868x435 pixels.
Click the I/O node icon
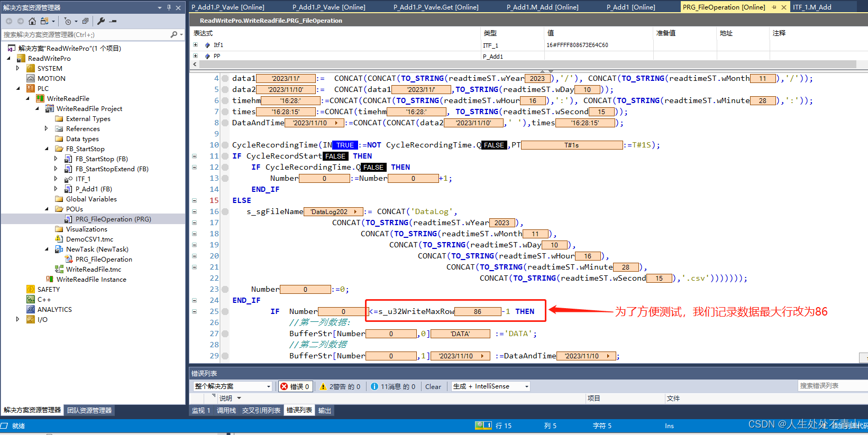[x=31, y=319]
